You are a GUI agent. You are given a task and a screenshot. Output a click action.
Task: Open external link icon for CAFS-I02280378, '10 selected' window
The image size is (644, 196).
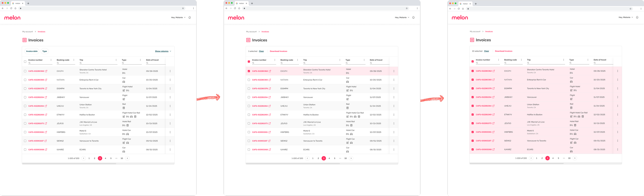click(x=494, y=88)
